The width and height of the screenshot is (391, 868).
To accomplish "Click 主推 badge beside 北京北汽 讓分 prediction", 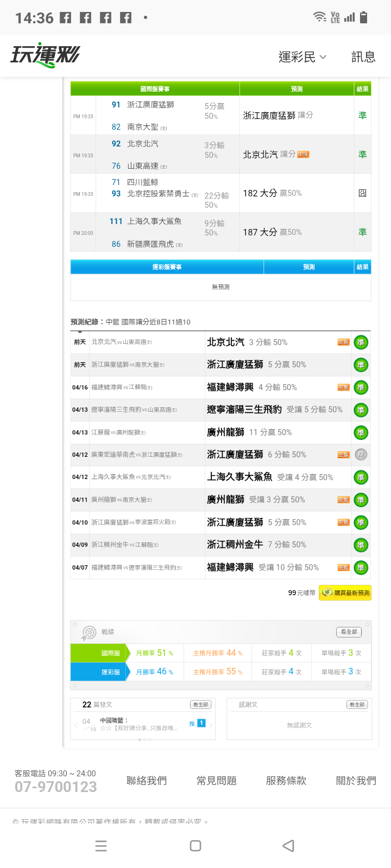I will click(x=303, y=155).
